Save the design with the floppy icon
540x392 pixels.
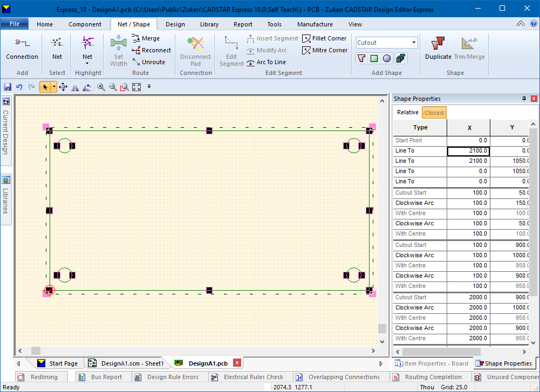[x=7, y=87]
